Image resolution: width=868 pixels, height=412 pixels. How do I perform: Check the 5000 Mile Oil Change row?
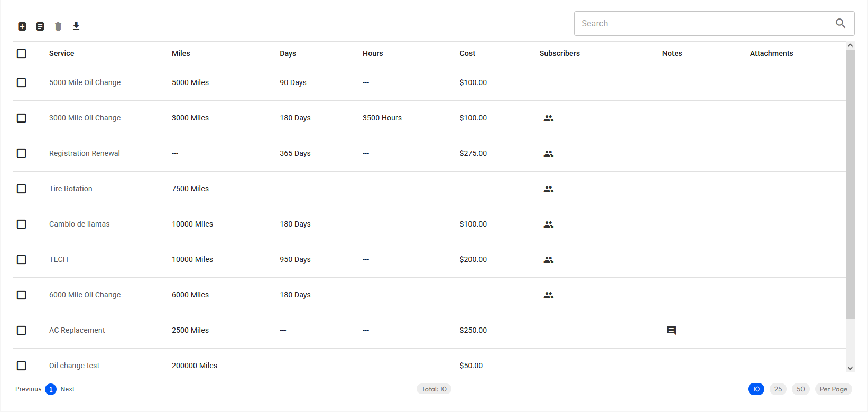22,82
